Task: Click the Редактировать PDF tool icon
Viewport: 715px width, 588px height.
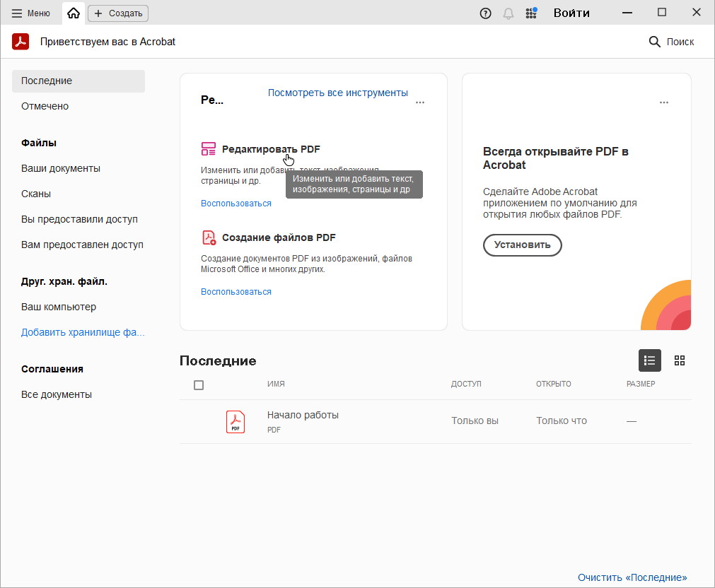Action: point(209,149)
